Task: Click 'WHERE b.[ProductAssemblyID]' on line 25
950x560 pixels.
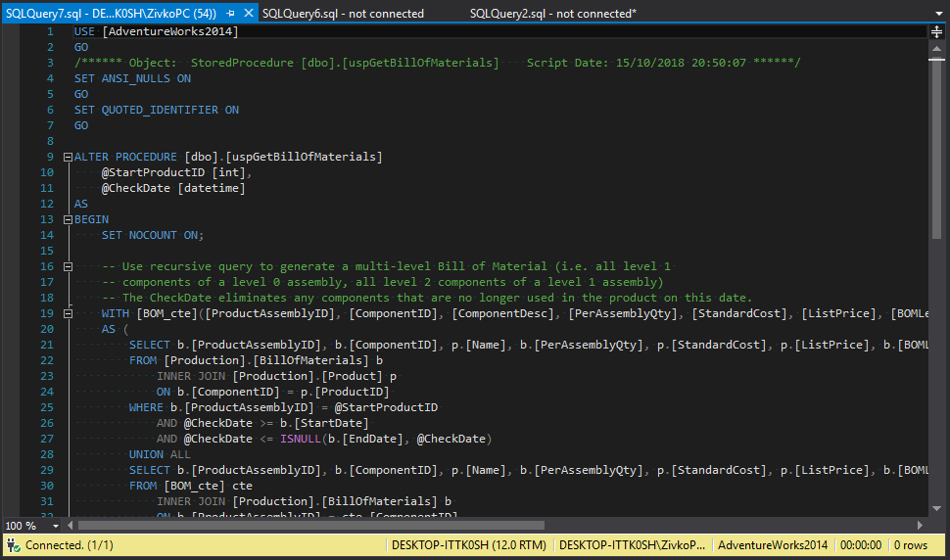Action: 221,408
